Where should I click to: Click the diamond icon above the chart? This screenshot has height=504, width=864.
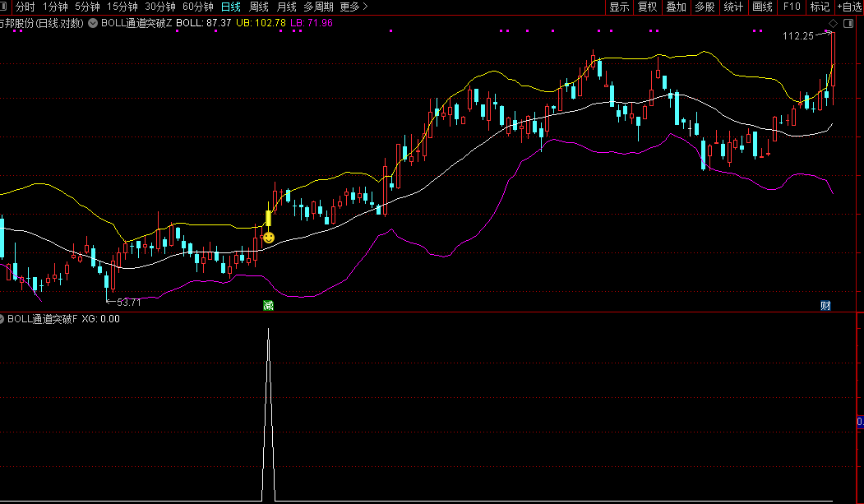click(x=833, y=23)
